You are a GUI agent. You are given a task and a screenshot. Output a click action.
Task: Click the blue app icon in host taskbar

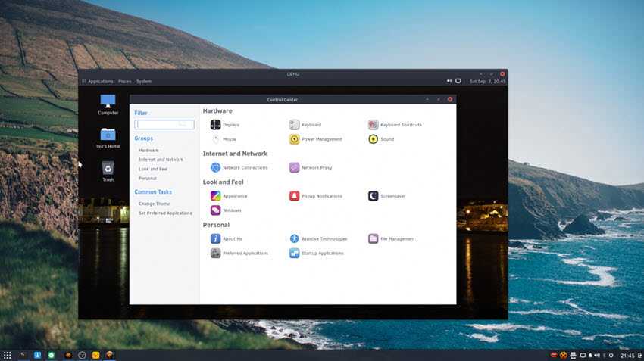[x=37, y=355]
